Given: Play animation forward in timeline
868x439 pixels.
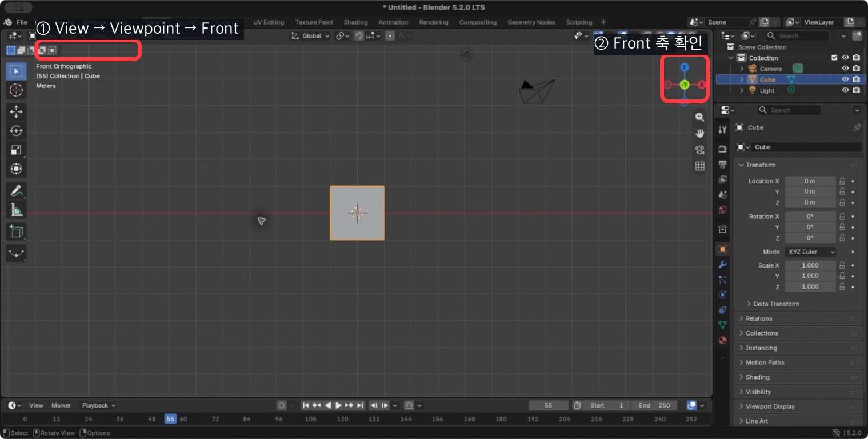Looking at the screenshot, I should (x=338, y=405).
